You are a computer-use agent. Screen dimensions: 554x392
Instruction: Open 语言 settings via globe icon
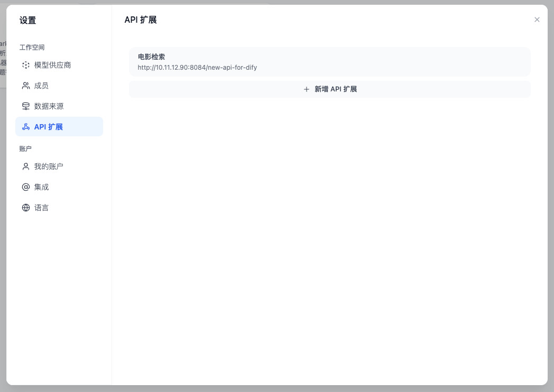(x=25, y=207)
